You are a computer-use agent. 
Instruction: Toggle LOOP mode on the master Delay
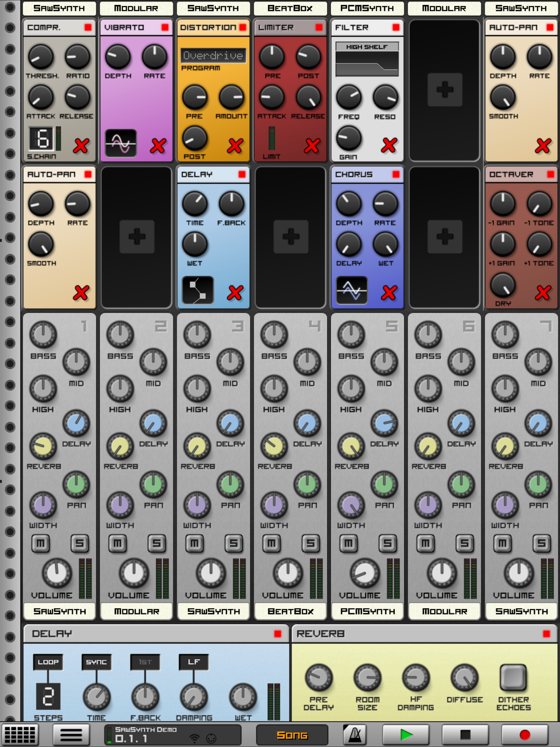click(x=48, y=662)
